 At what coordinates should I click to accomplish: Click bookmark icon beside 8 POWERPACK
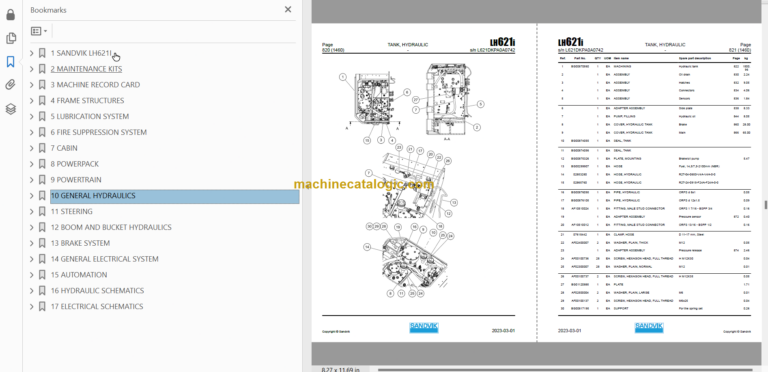42,164
